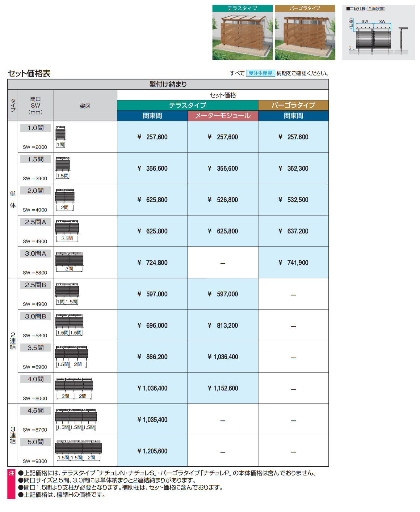Open the 2.5間B row elevation drawing
Screen dimensions: 420x512
[x=67, y=294]
